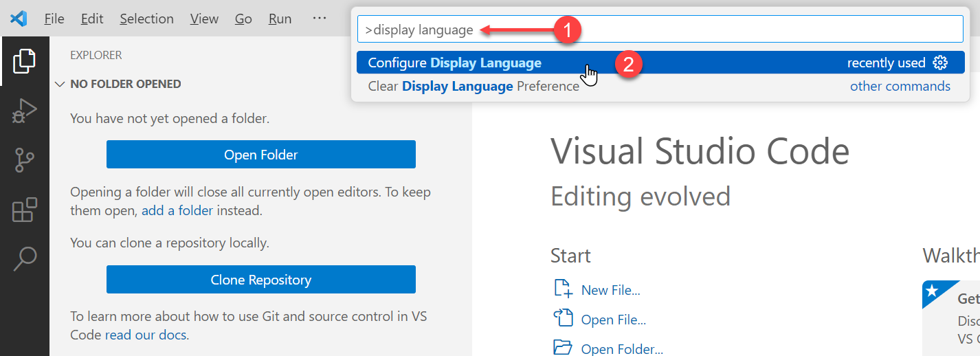Open the File menu
The height and width of the screenshot is (356, 980).
tap(54, 19)
